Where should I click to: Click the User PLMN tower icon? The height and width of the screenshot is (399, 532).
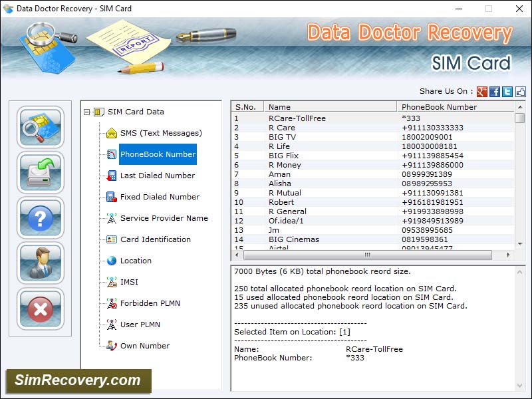pyautogui.click(x=112, y=325)
